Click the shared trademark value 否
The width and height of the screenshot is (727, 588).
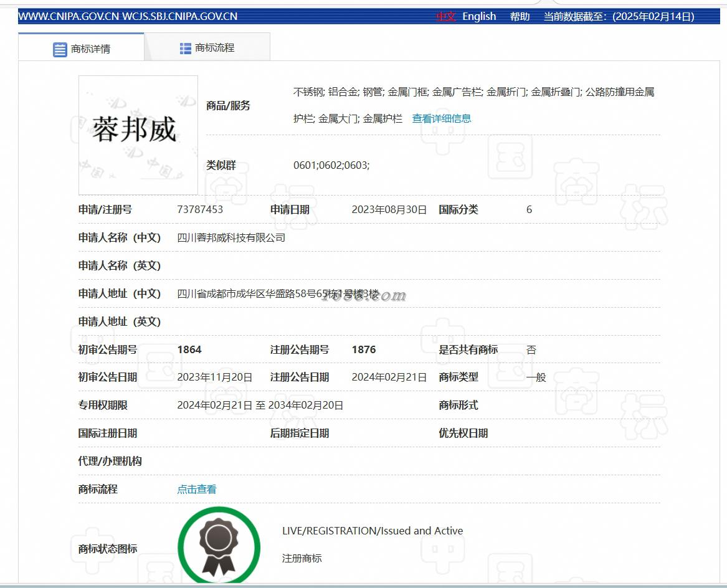[531, 349]
